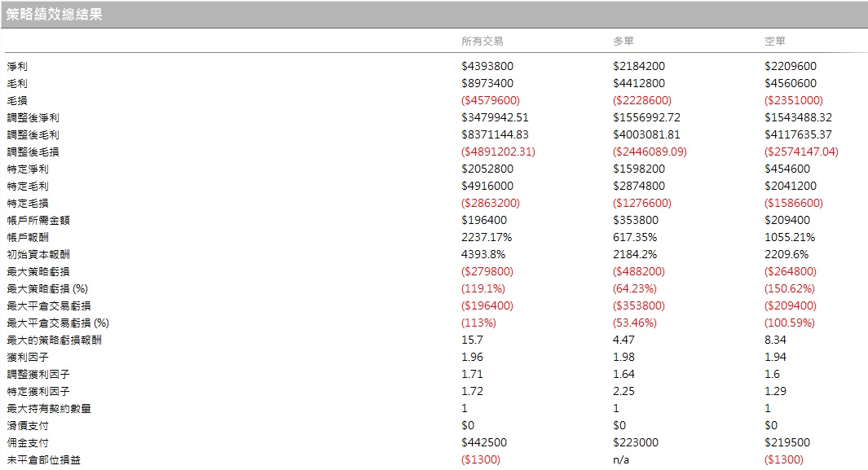Click the 獲利因子 value 1.96
Image resolution: width=868 pixels, height=470 pixels.
(472, 358)
